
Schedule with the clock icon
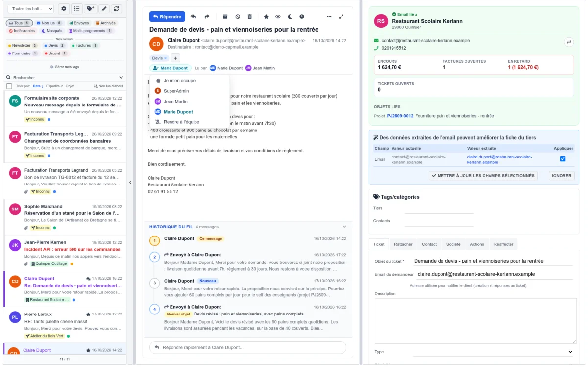(x=302, y=17)
